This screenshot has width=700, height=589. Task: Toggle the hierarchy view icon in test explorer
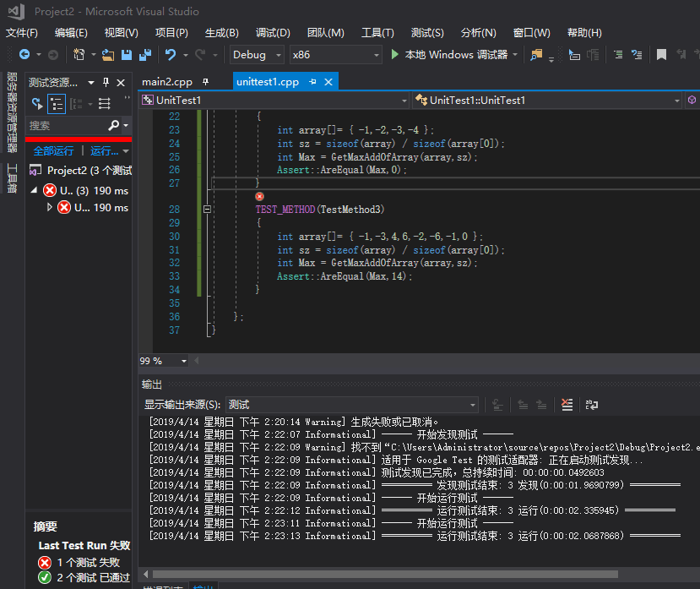[x=57, y=104]
